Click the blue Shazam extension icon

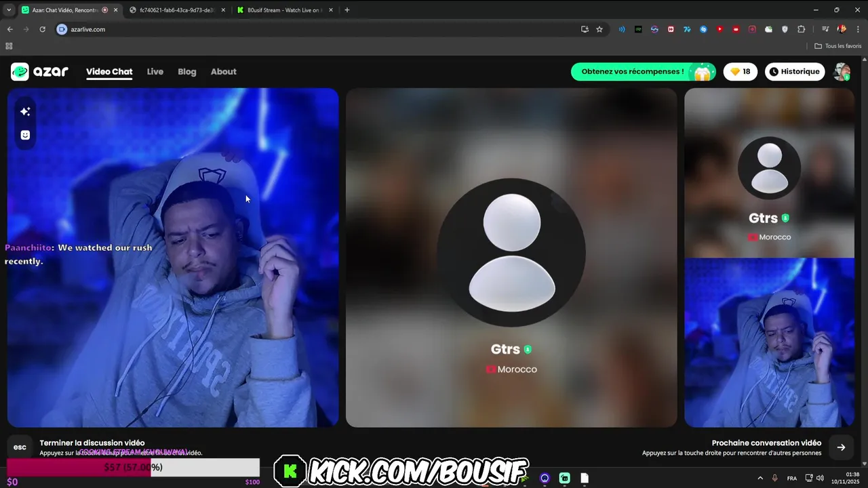(703, 29)
